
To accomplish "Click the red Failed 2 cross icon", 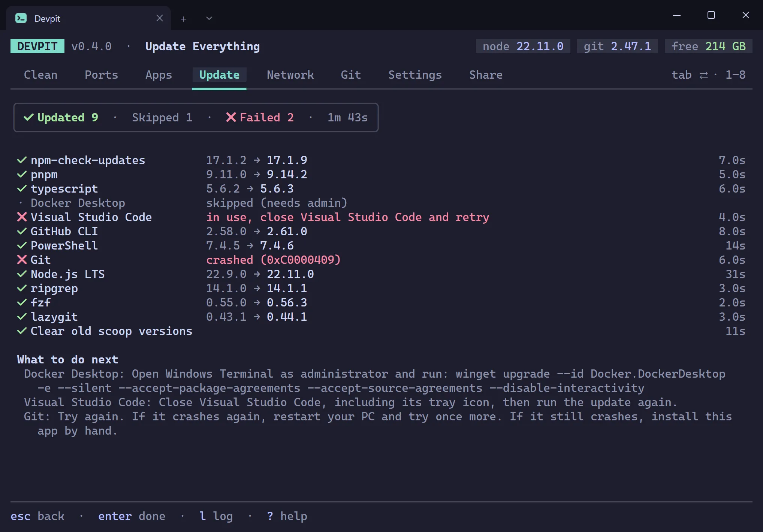I will (x=231, y=117).
